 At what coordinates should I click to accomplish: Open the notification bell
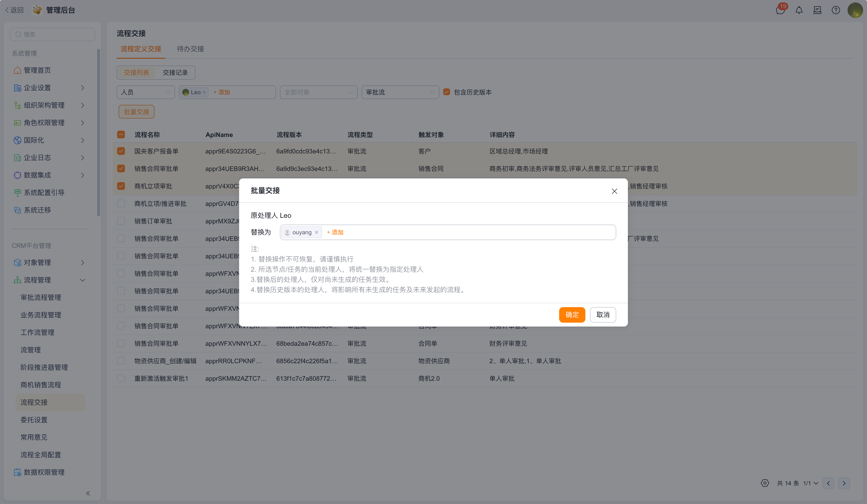pyautogui.click(x=799, y=10)
